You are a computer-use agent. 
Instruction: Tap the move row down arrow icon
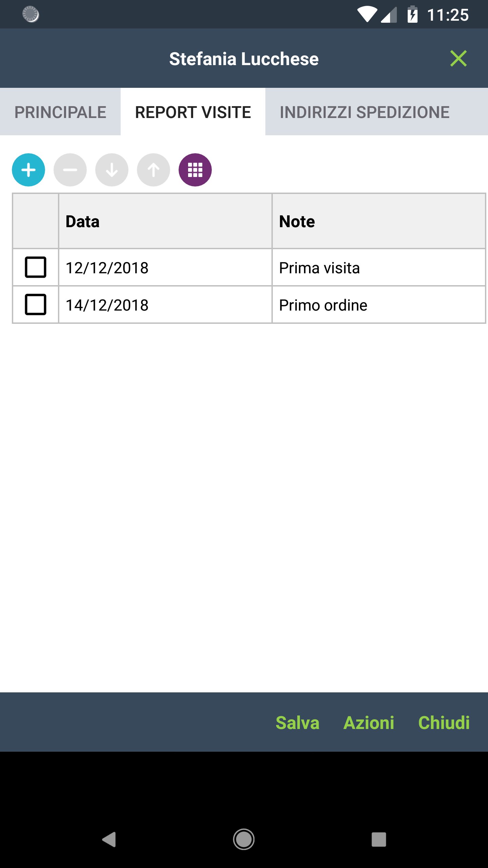tap(112, 170)
